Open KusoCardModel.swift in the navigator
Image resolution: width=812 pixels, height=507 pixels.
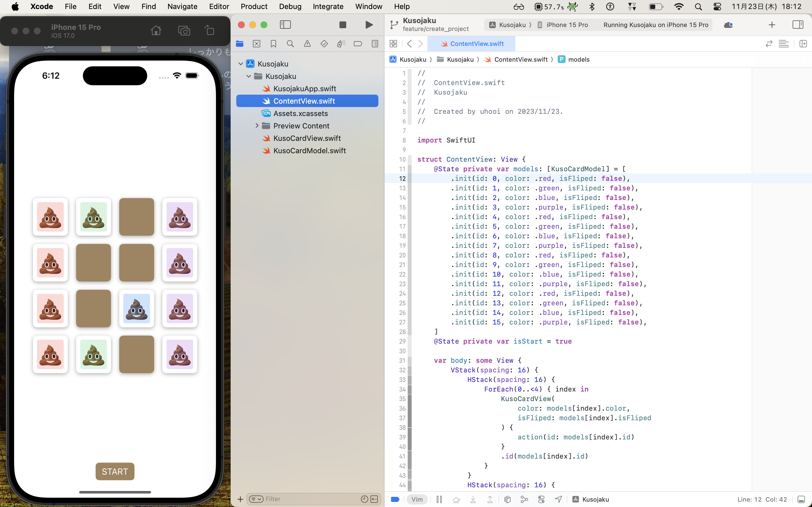click(309, 151)
